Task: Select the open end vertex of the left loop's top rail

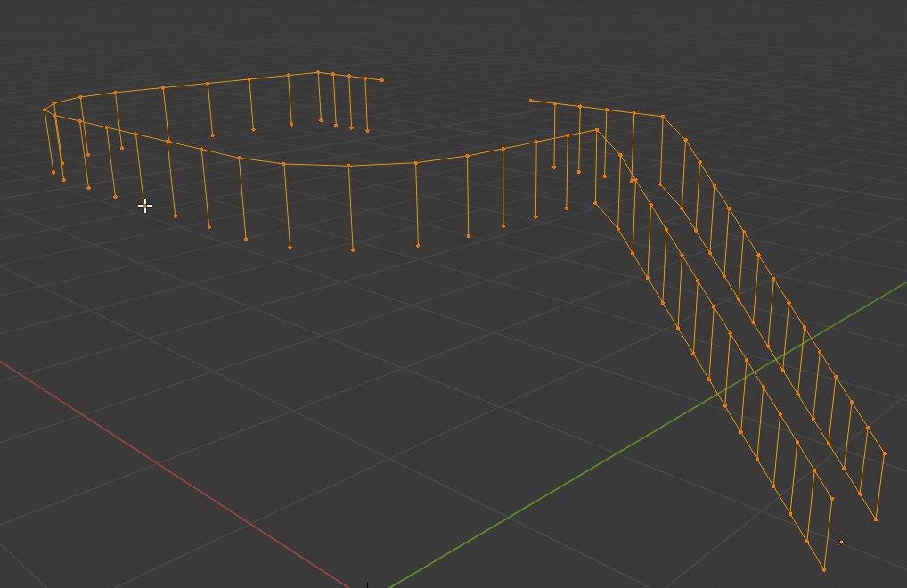Action: coord(381,80)
